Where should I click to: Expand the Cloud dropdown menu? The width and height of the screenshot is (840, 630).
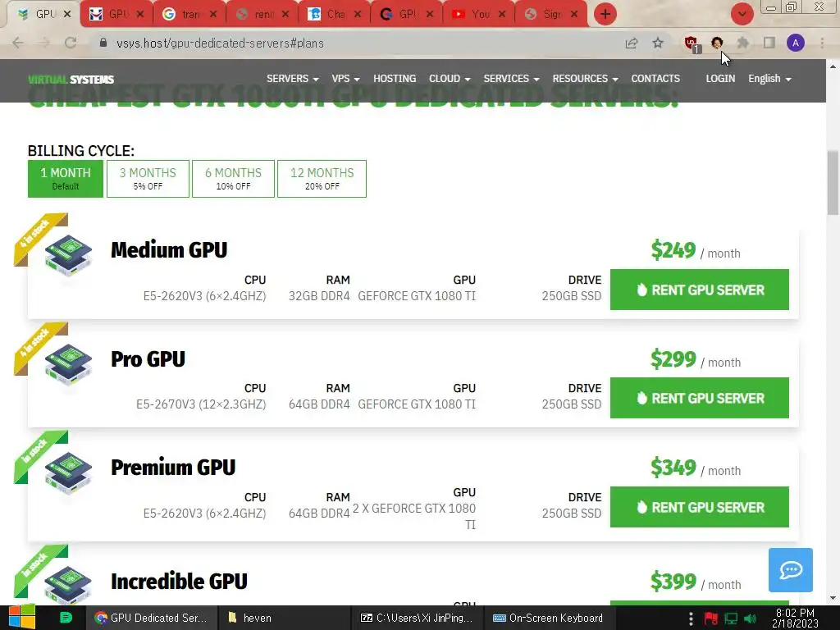450,79
